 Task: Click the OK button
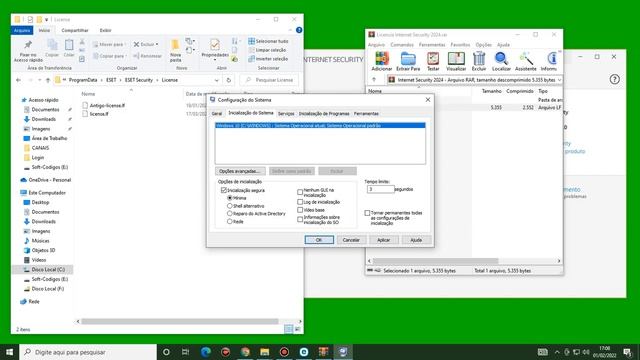(x=319, y=240)
